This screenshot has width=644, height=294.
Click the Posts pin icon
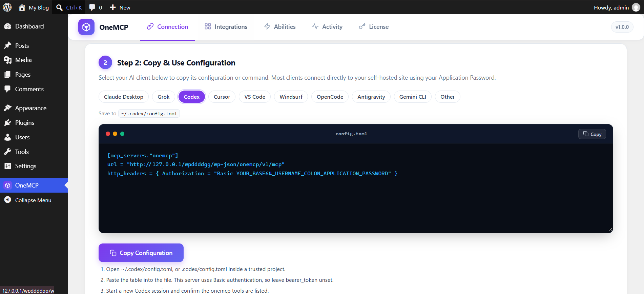7,45
